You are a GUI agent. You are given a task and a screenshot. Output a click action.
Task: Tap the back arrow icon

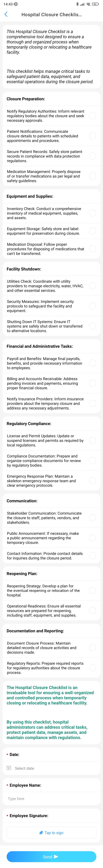pos(6,15)
